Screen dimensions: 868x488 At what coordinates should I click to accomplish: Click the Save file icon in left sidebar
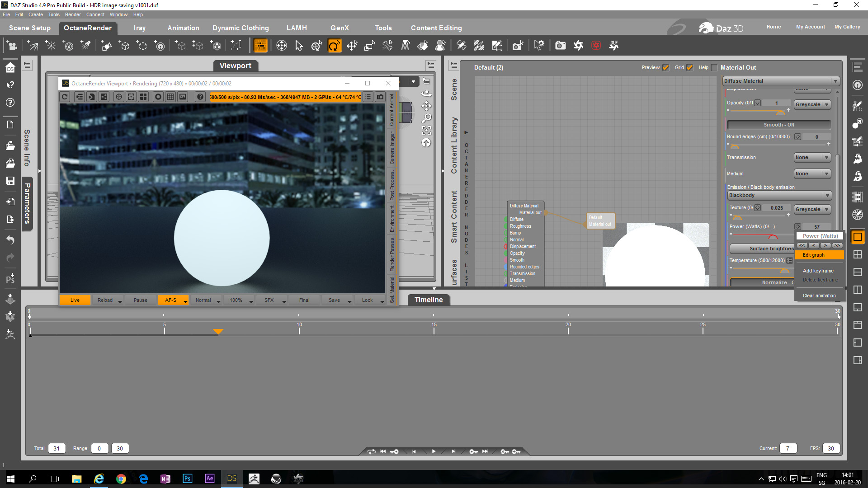10,181
